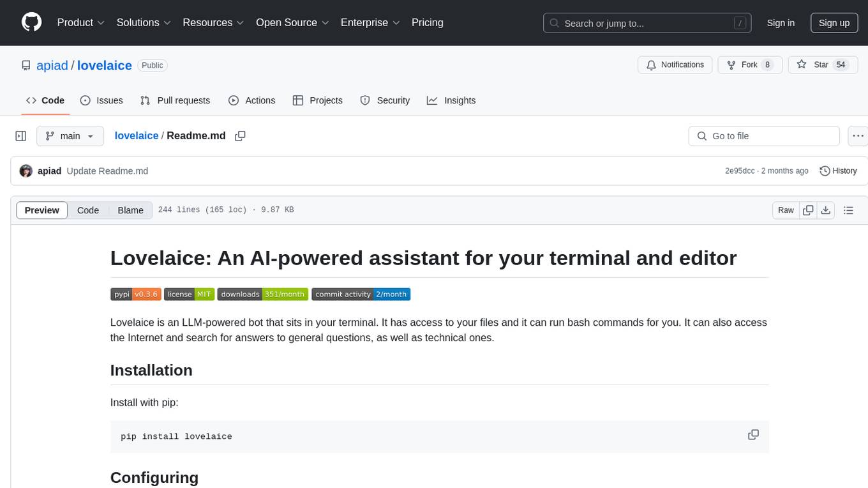Click the commit activity 2/month badge
This screenshot has height=488, width=868.
point(361,294)
